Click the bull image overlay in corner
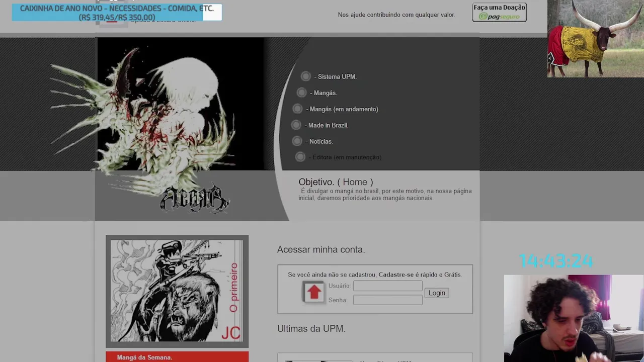 pyautogui.click(x=596, y=39)
